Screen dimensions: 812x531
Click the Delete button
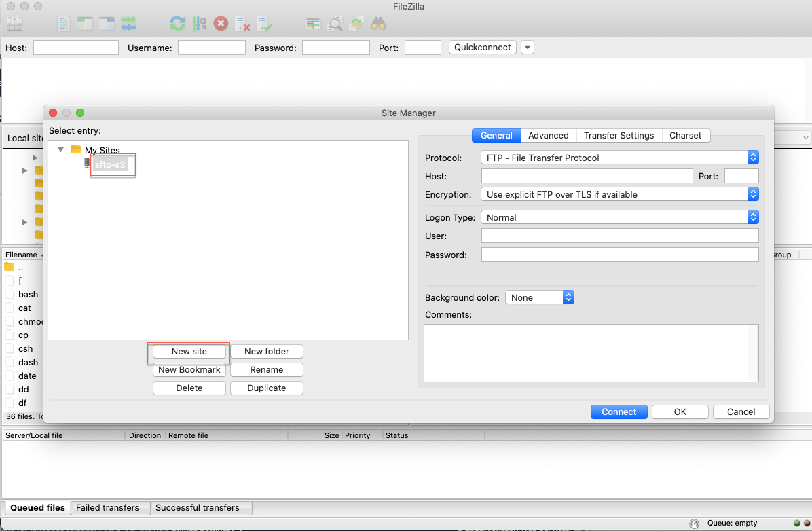click(189, 388)
